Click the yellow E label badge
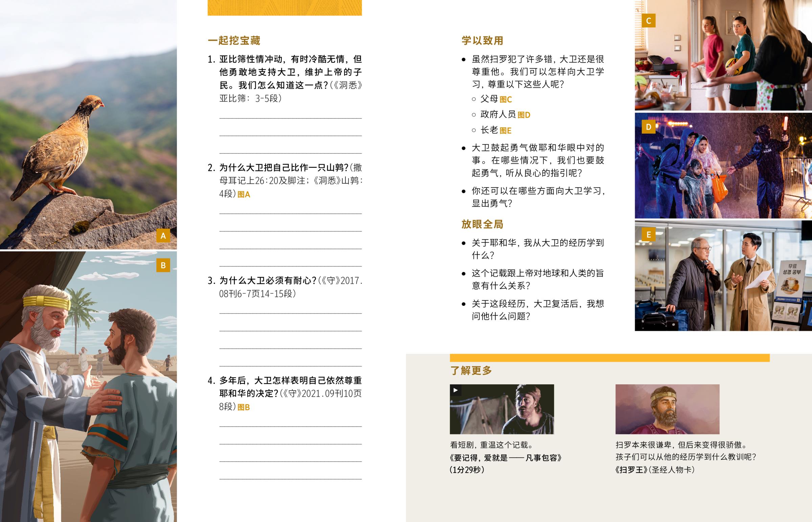This screenshot has height=522, width=812. (648, 234)
